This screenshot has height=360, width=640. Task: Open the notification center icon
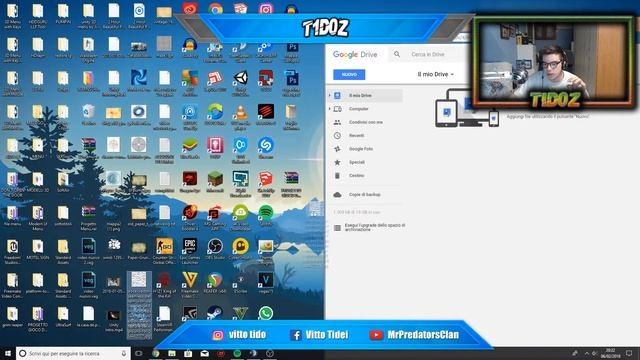[x=629, y=353]
